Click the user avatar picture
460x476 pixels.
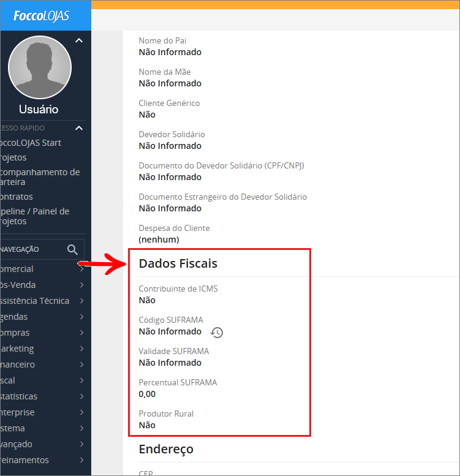point(40,67)
